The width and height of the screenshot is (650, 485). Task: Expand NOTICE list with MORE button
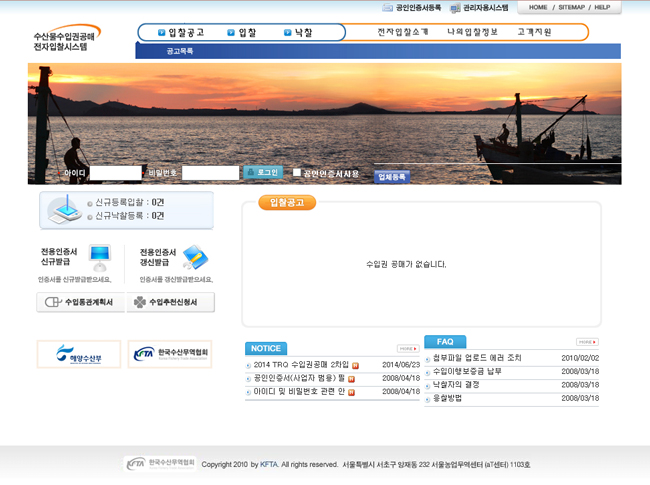pos(407,349)
